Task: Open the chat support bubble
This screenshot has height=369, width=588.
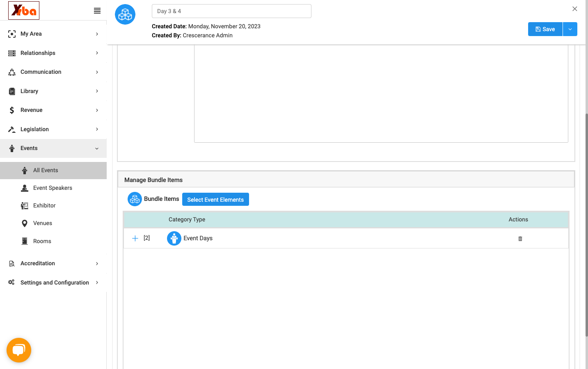Action: point(19,350)
